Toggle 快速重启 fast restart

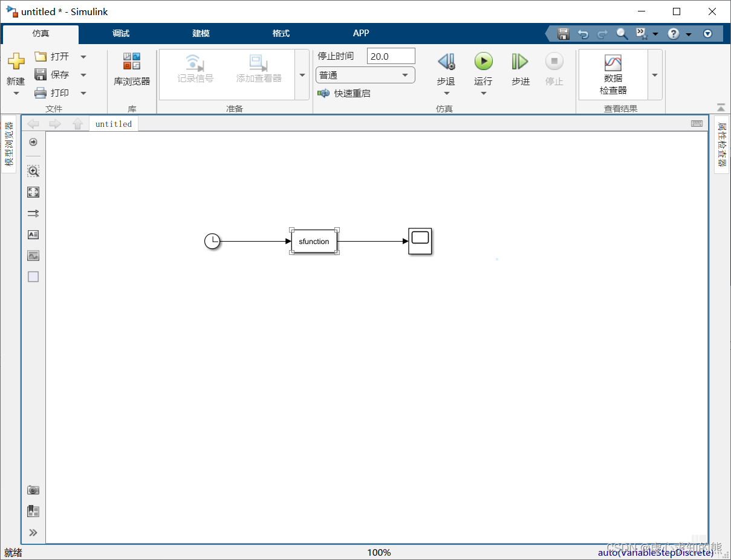tap(344, 94)
